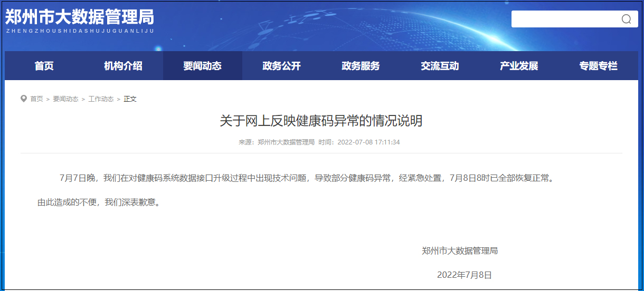
Task: Open 产业发展 in the navigation bar
Action: 519,66
